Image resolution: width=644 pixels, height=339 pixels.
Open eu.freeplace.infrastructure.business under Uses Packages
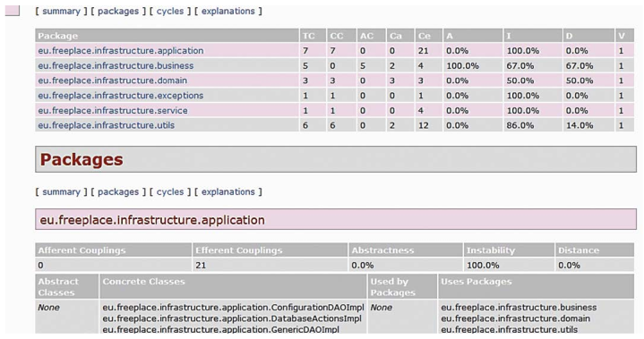point(519,308)
